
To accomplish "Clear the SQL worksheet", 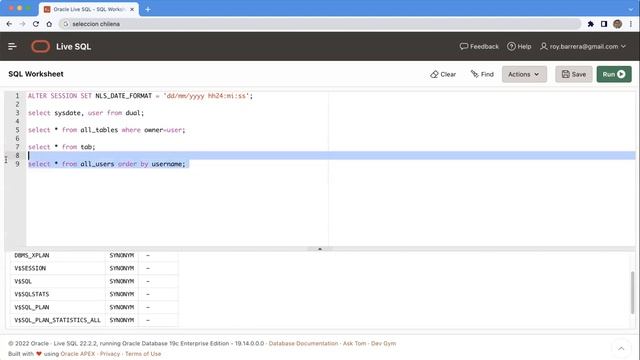I will tap(443, 74).
